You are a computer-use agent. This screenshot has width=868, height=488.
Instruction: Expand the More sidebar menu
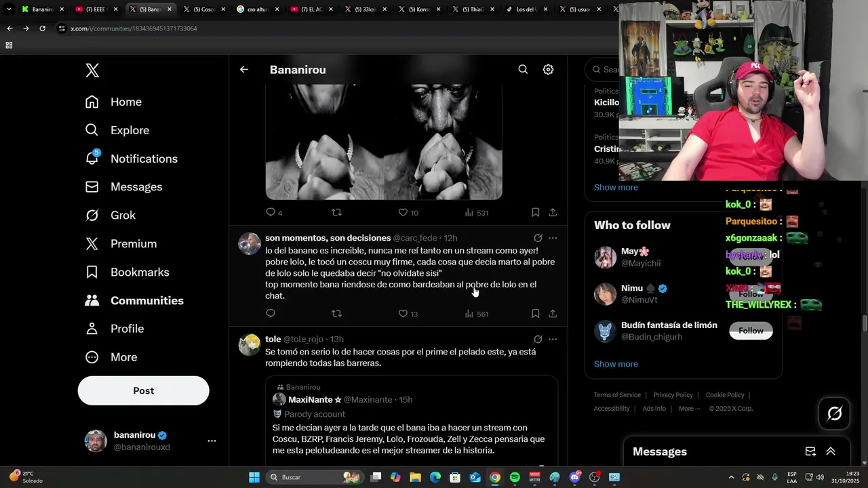point(111,357)
